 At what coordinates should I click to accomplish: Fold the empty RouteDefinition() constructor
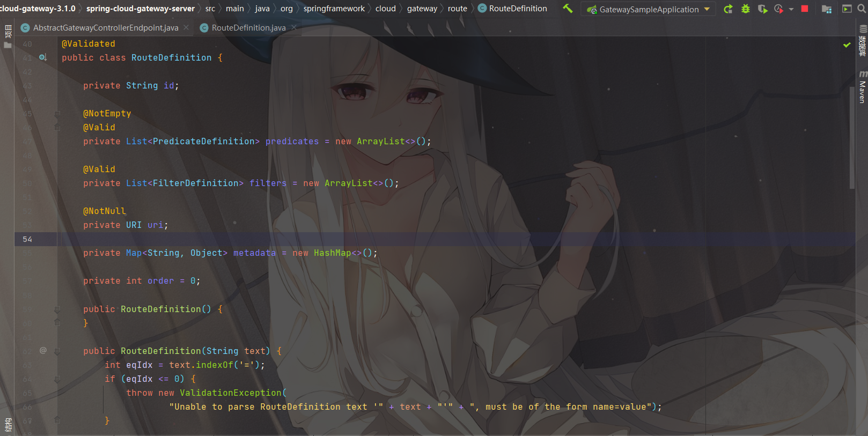(x=57, y=309)
